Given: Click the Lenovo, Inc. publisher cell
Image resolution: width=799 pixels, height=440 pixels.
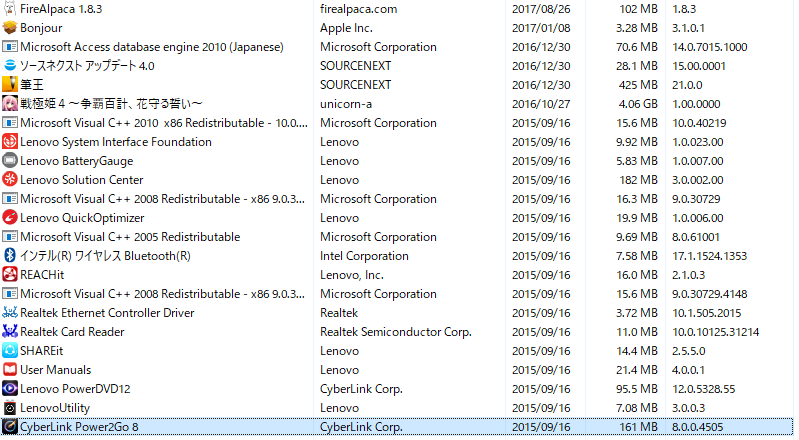Looking at the screenshot, I should 352,275.
